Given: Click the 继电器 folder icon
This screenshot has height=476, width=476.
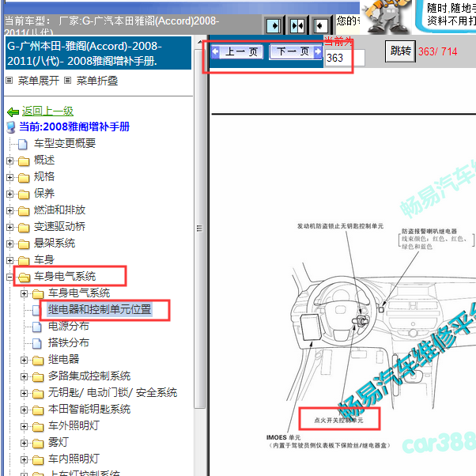Looking at the screenshot, I should click(x=38, y=361).
